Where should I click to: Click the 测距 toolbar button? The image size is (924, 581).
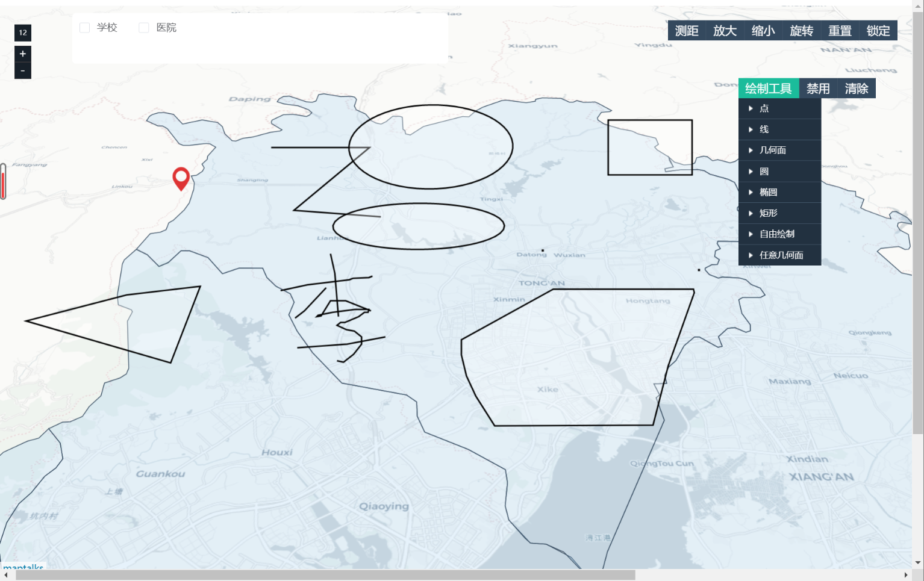tap(687, 31)
